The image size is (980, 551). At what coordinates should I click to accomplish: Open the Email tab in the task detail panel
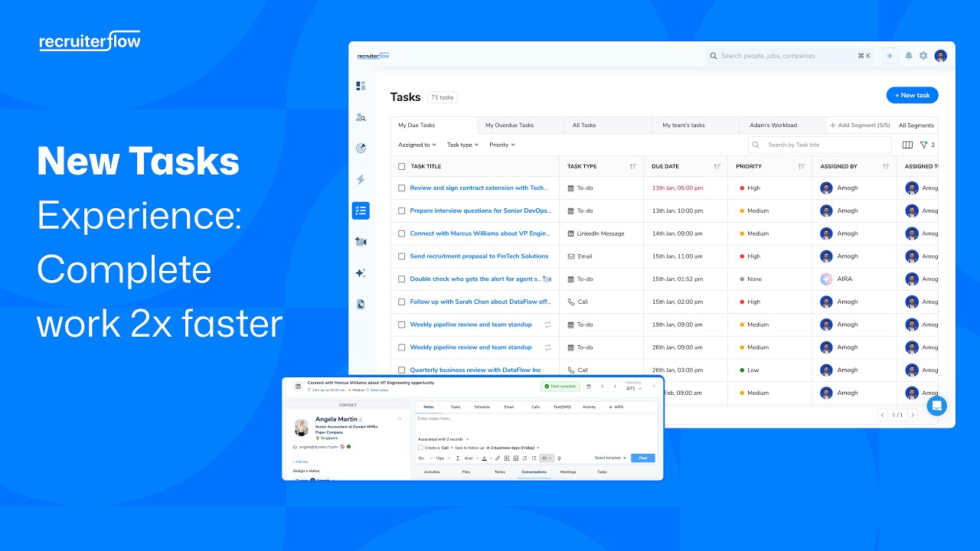pyautogui.click(x=509, y=407)
